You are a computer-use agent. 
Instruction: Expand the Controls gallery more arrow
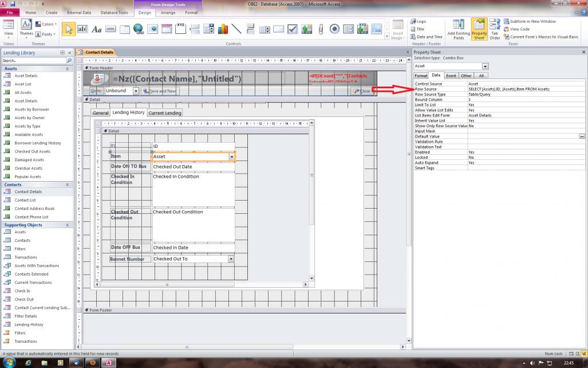click(386, 37)
